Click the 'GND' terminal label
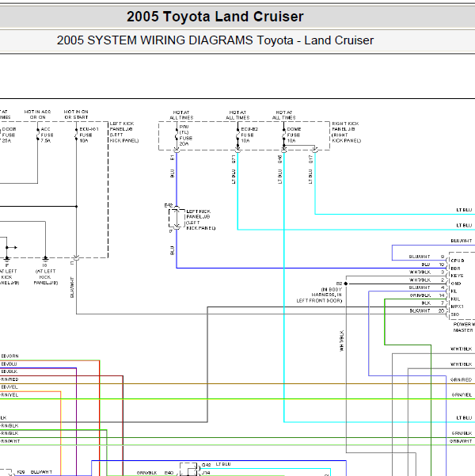This screenshot has width=475, height=476. click(456, 284)
